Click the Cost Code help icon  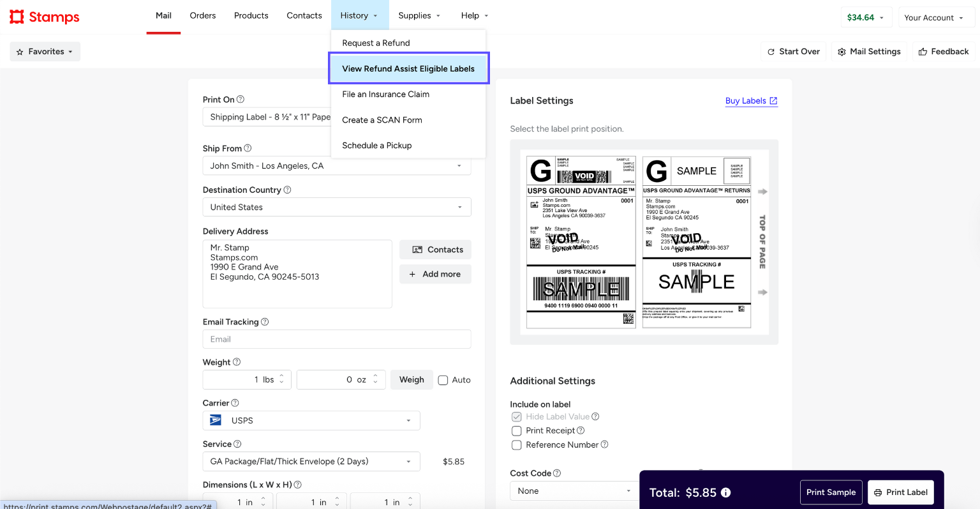click(x=557, y=473)
